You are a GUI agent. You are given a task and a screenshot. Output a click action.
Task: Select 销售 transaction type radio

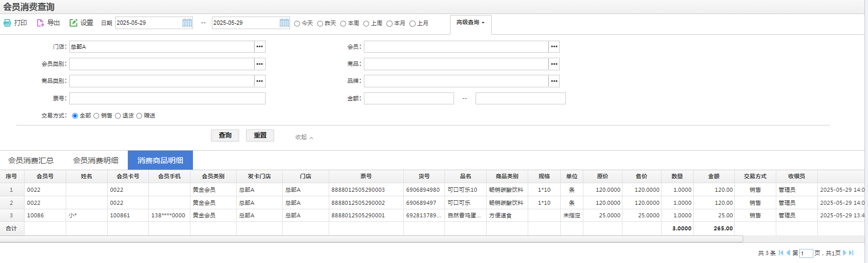tap(96, 116)
